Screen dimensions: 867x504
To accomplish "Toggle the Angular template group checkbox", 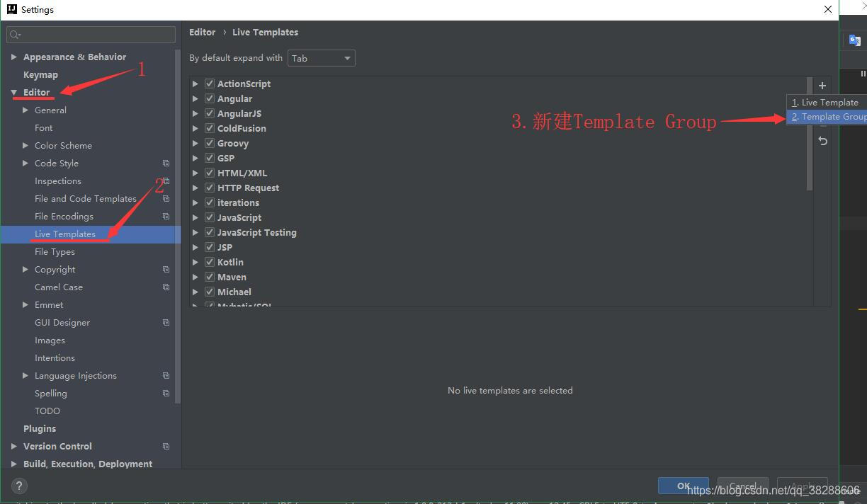I will click(210, 98).
